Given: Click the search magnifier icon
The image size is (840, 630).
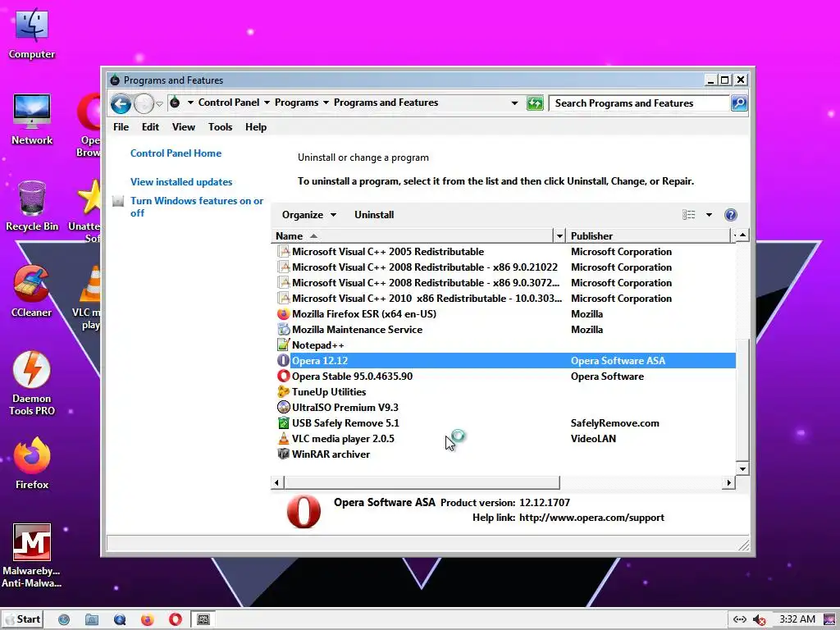Looking at the screenshot, I should pos(739,103).
